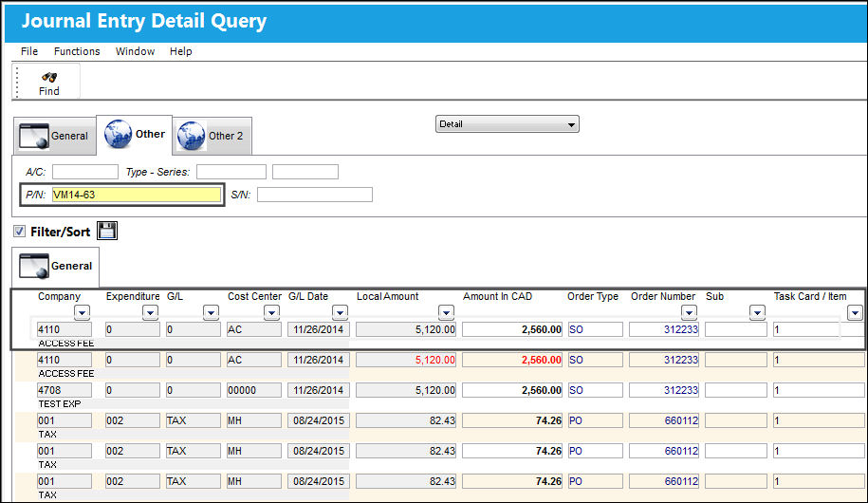Open the G/L Date column filter dropdown

click(x=340, y=313)
